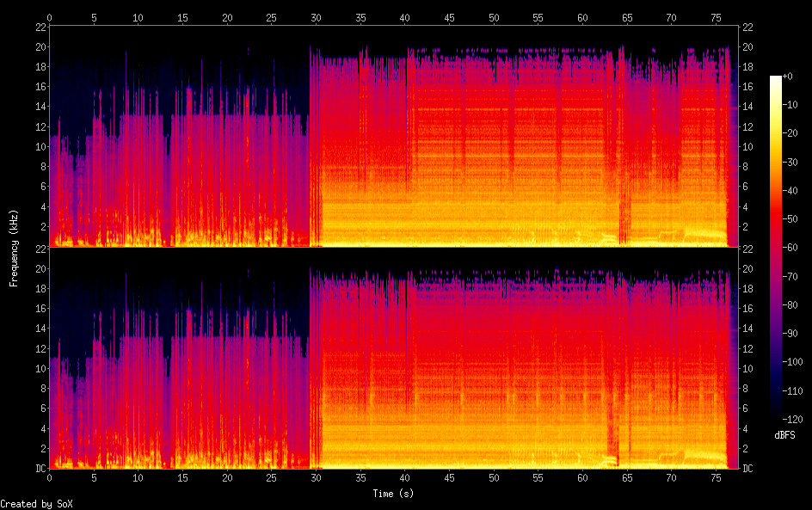Click the "-70" label on the dBFS scale
This screenshot has width=812, height=510.
[790, 276]
